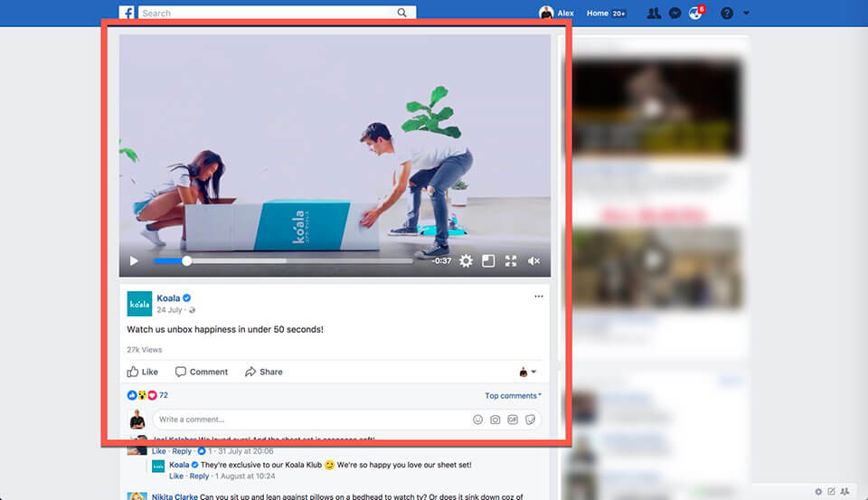868x500 pixels.
Task: Click the verified badge next to Koala
Action: (x=186, y=297)
